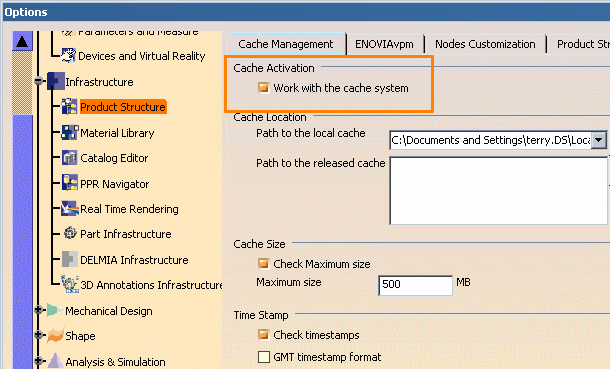Click the Maximum size input field
610x369 pixels.
(x=415, y=285)
